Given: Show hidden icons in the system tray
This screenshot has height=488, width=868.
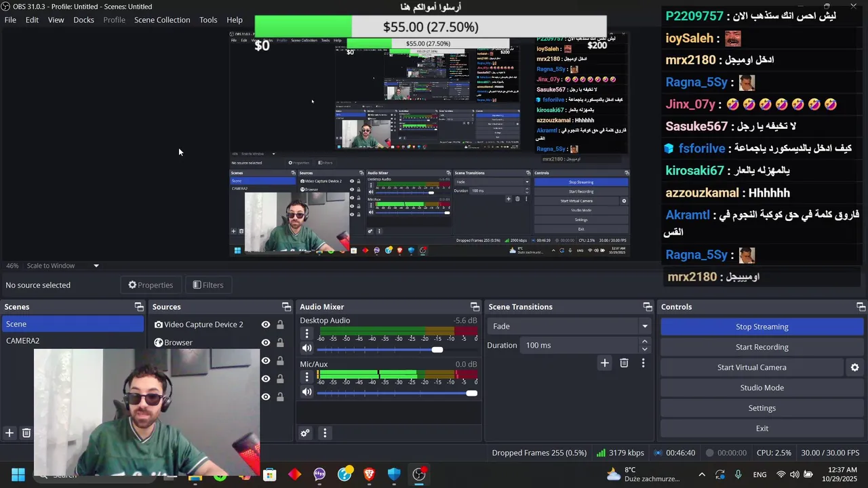Looking at the screenshot, I should [x=702, y=474].
